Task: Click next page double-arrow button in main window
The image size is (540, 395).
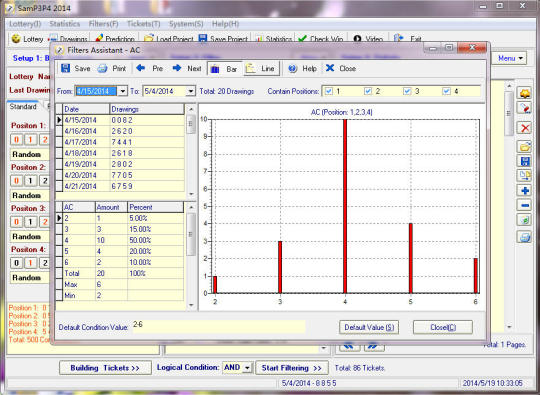Action: pyautogui.click(x=373, y=346)
